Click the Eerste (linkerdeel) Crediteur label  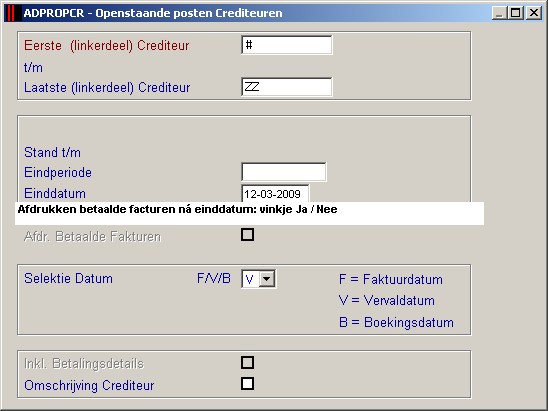pyautogui.click(x=107, y=45)
